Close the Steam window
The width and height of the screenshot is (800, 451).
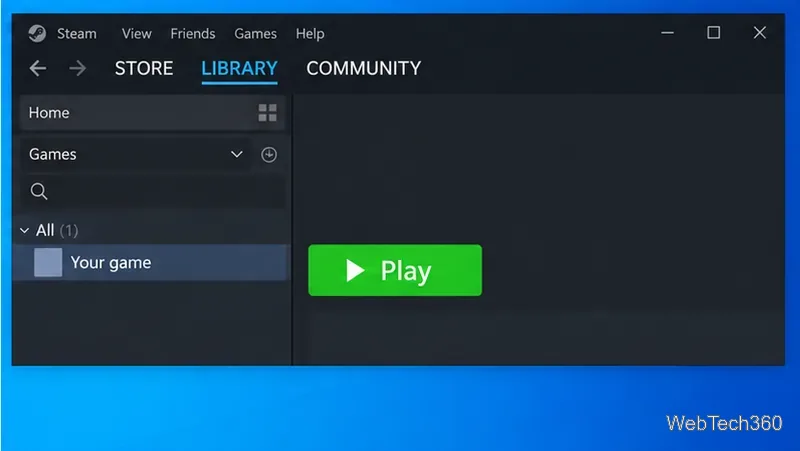[x=760, y=33]
